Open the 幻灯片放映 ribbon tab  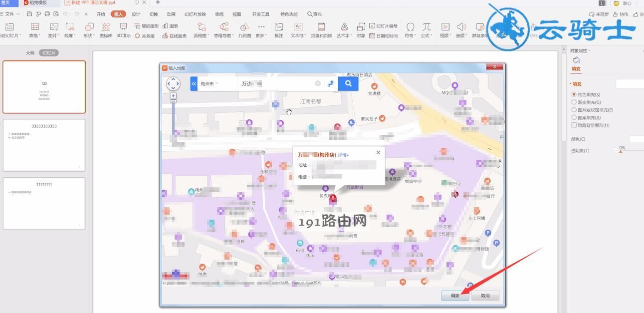195,14
